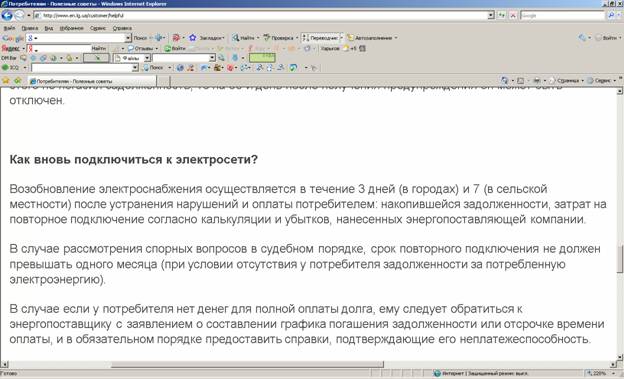Open the Вид menu

[49, 28]
